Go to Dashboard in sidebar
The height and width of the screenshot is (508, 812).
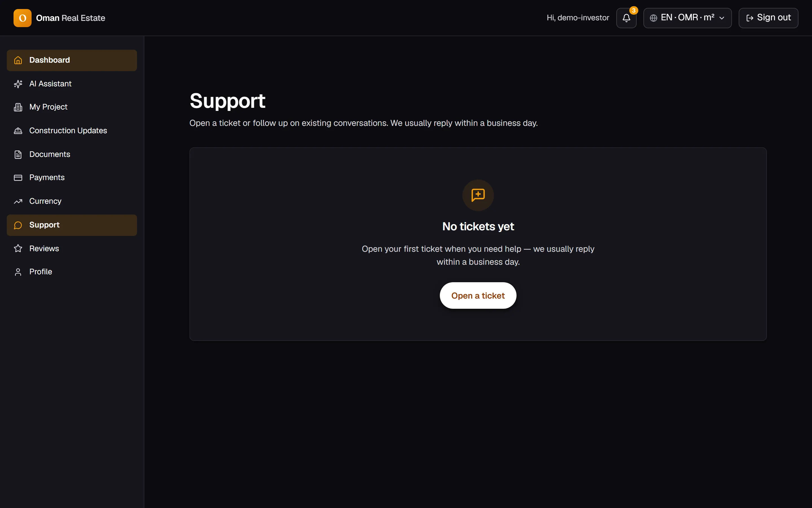(x=72, y=60)
